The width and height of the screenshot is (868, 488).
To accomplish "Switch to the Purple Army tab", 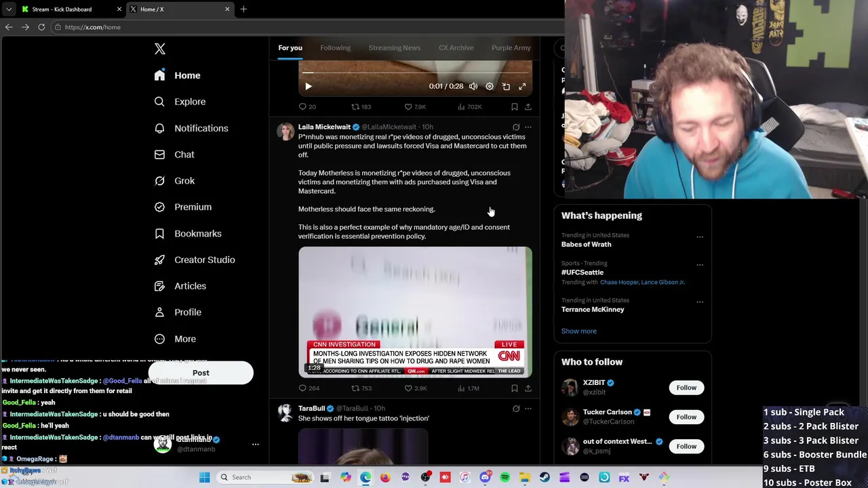I will coord(511,48).
